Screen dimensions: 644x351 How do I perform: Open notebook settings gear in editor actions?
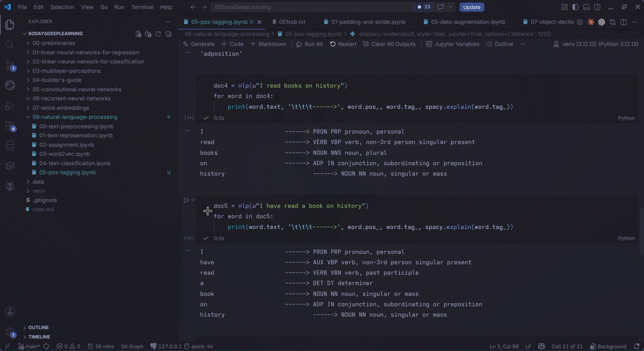[580, 22]
